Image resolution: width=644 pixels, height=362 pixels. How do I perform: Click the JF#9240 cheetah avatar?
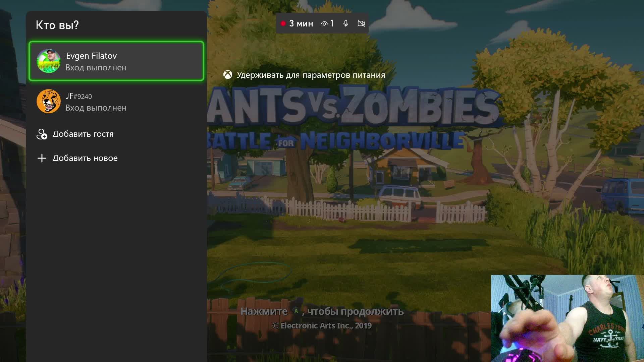[x=49, y=101]
